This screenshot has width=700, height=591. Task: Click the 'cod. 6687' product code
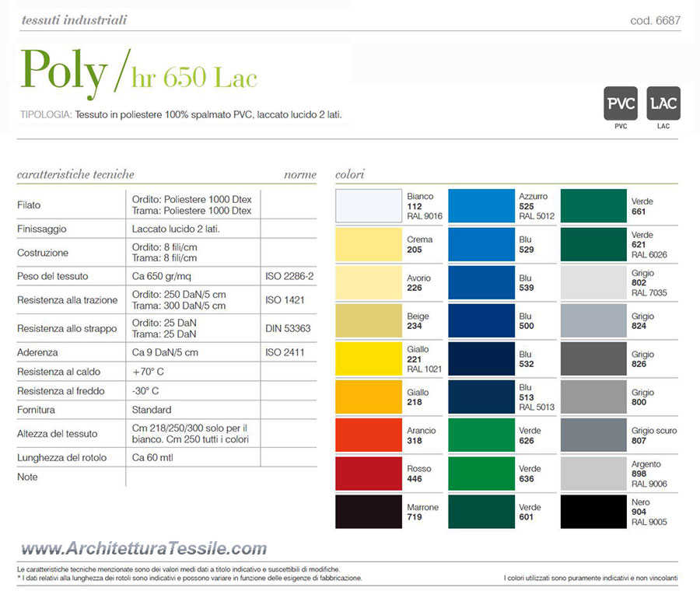click(656, 20)
